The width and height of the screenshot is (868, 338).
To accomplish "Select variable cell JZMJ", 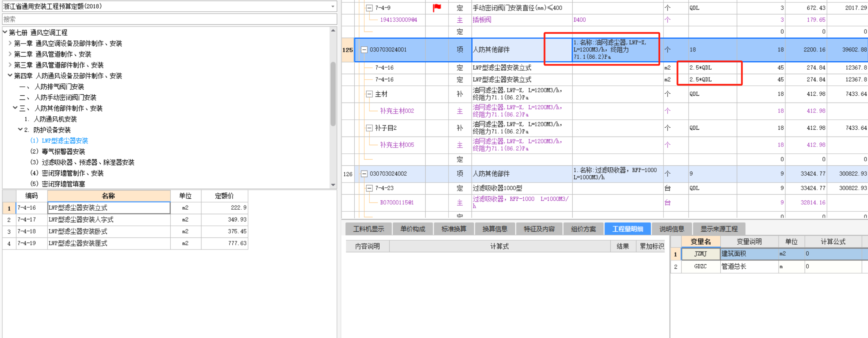I will click(701, 254).
